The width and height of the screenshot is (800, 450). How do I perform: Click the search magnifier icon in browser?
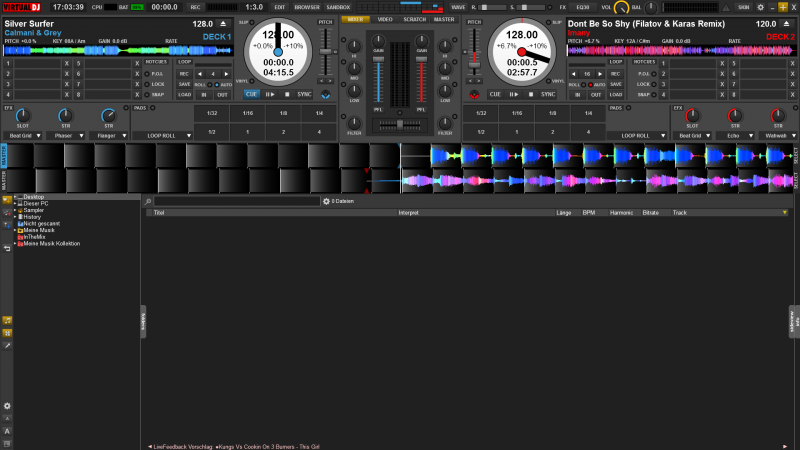(148, 202)
